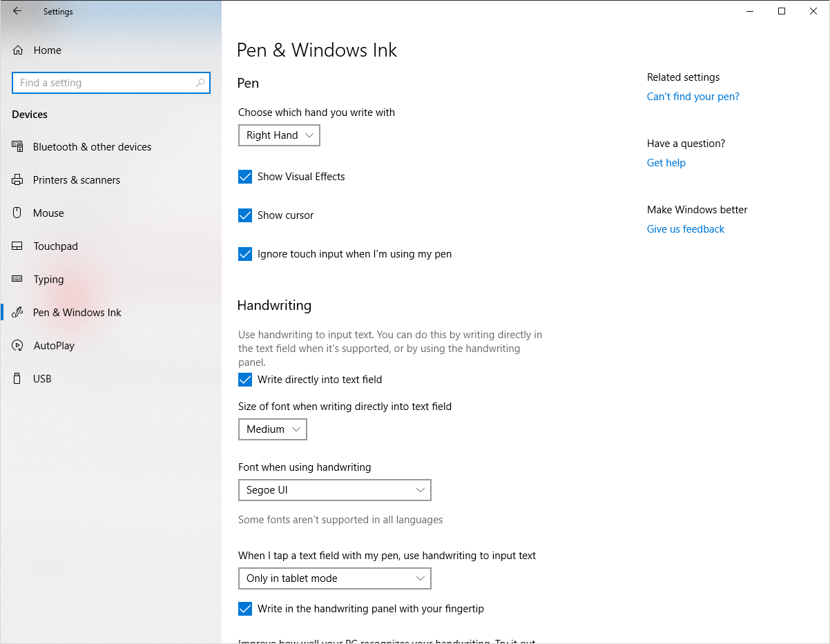This screenshot has width=830, height=644.
Task: Open Bluetooth & other devices page
Action: (110, 147)
